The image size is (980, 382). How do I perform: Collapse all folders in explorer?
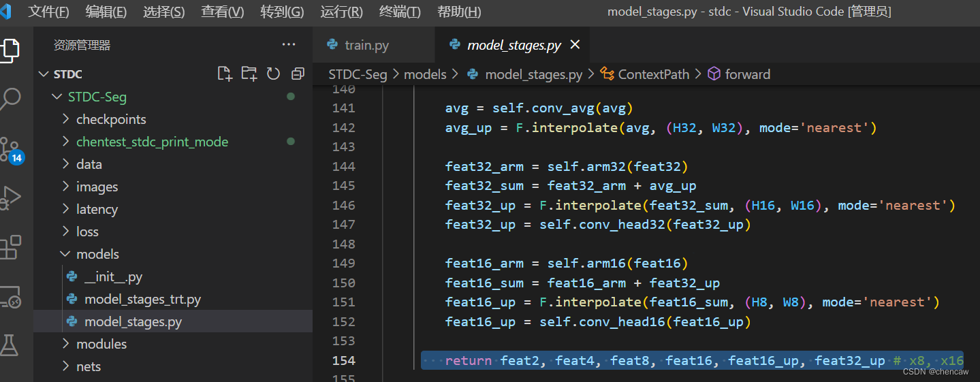tap(298, 74)
